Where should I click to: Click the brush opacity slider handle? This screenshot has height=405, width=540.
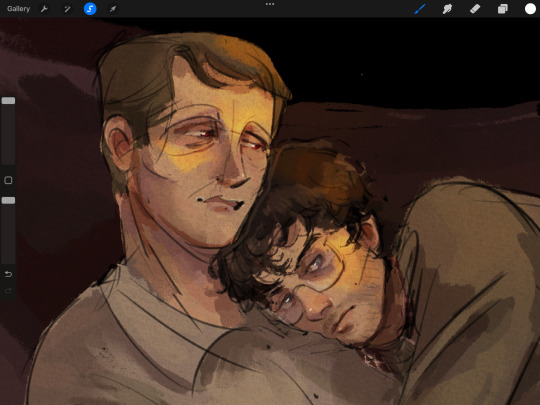click(x=8, y=200)
